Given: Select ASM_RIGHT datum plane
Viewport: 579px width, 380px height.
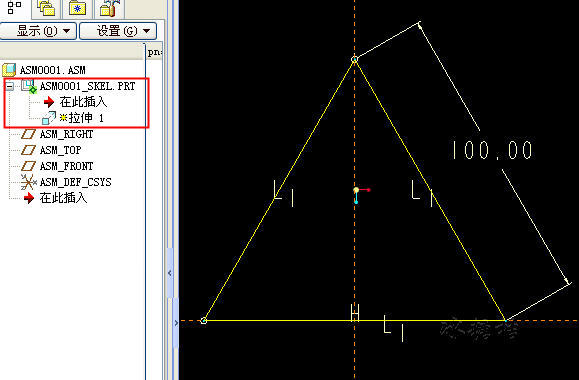Looking at the screenshot, I should click(x=66, y=134).
